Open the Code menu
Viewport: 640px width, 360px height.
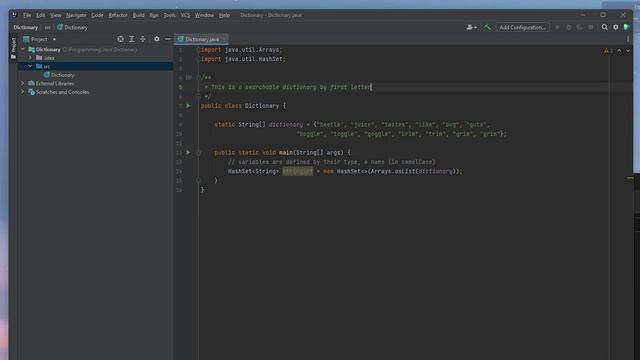point(97,15)
